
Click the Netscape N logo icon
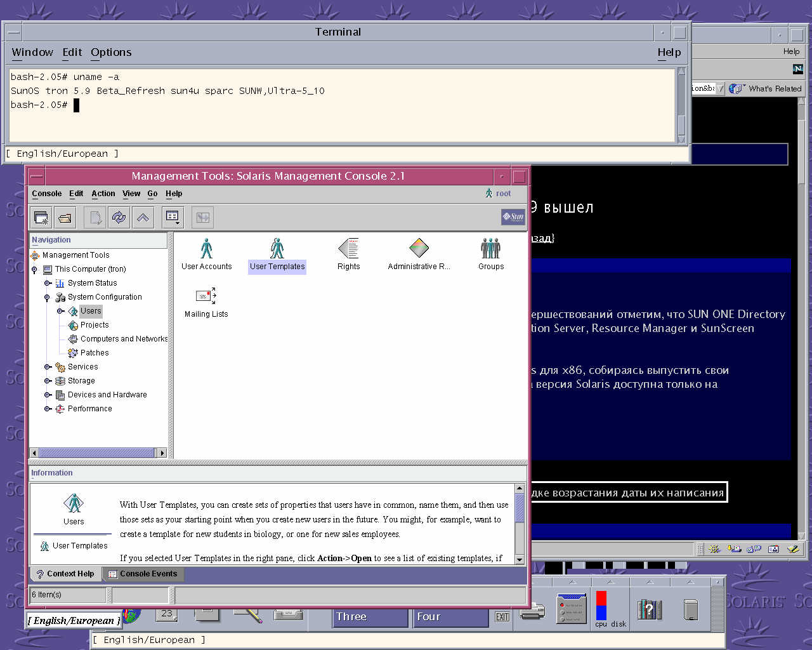click(798, 69)
